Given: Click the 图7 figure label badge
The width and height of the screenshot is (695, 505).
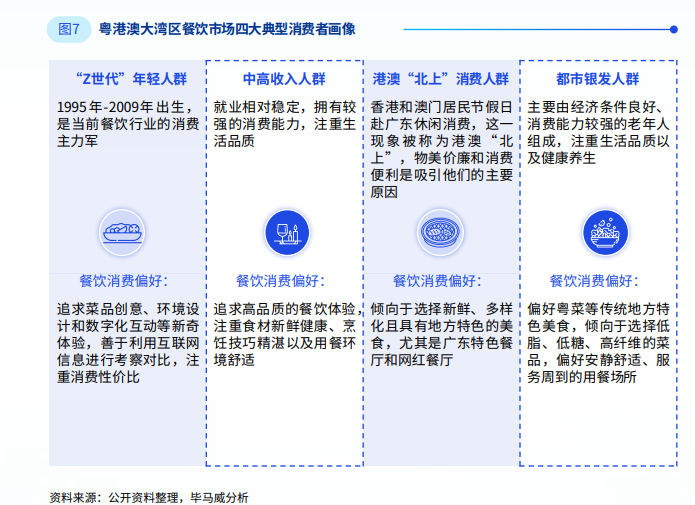Looking at the screenshot, I should point(68,29).
